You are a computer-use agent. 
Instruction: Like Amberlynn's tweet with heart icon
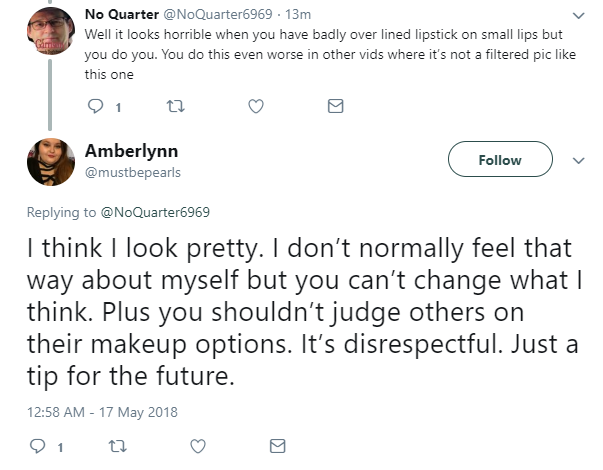click(x=198, y=446)
